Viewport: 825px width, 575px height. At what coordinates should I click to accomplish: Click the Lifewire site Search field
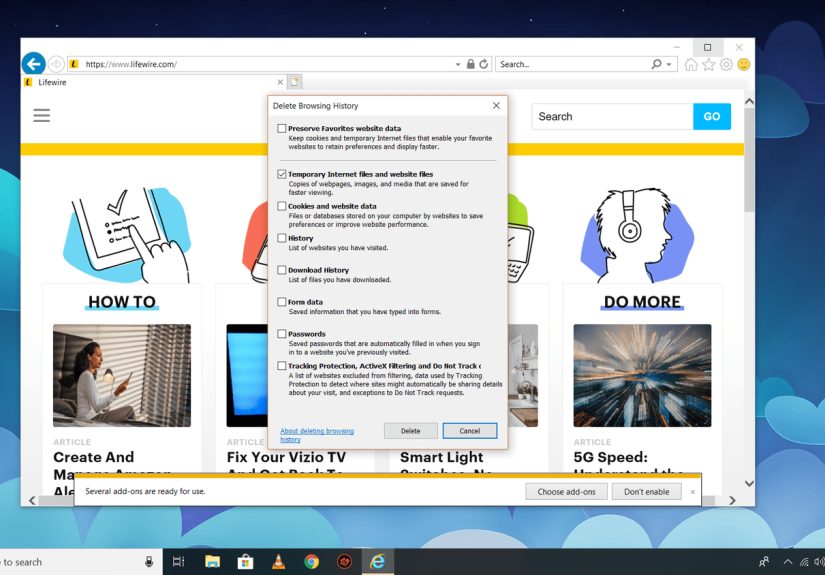point(612,116)
